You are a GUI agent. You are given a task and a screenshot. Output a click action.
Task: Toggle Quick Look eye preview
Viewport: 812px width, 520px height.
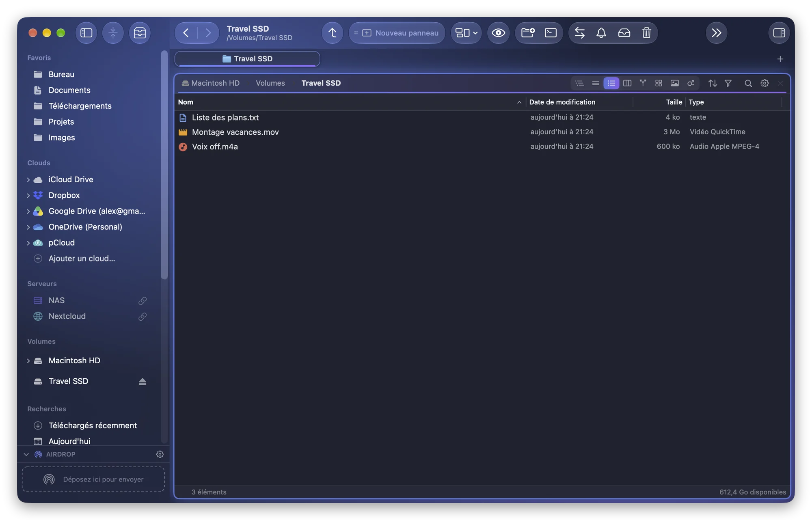[498, 33]
